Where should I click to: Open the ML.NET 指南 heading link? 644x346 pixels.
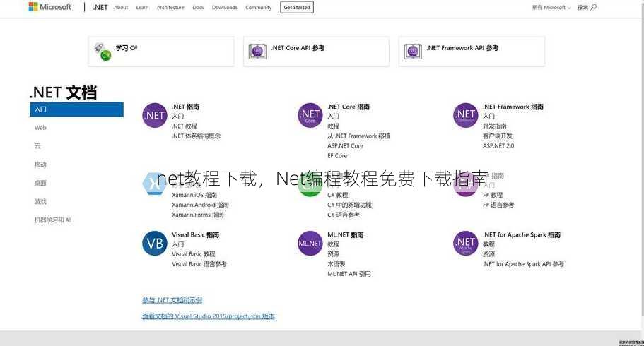[346, 234]
